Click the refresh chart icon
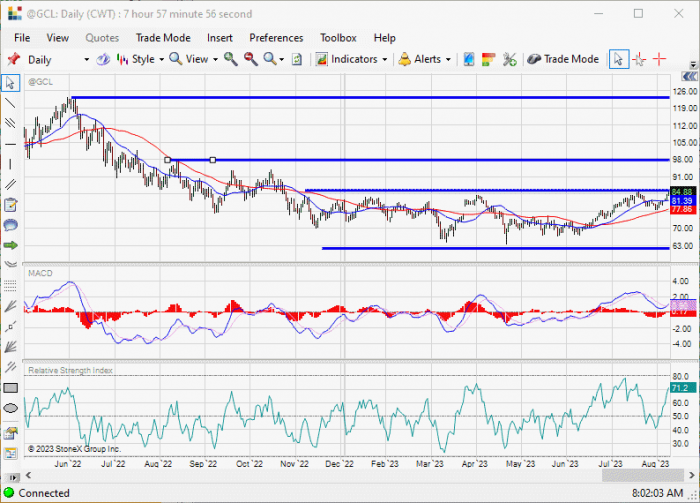Image resolution: width=700 pixels, height=503 pixels. 297,59
